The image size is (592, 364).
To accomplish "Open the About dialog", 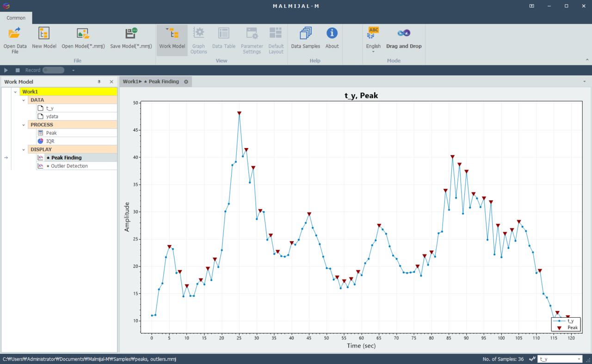I will tap(332, 38).
